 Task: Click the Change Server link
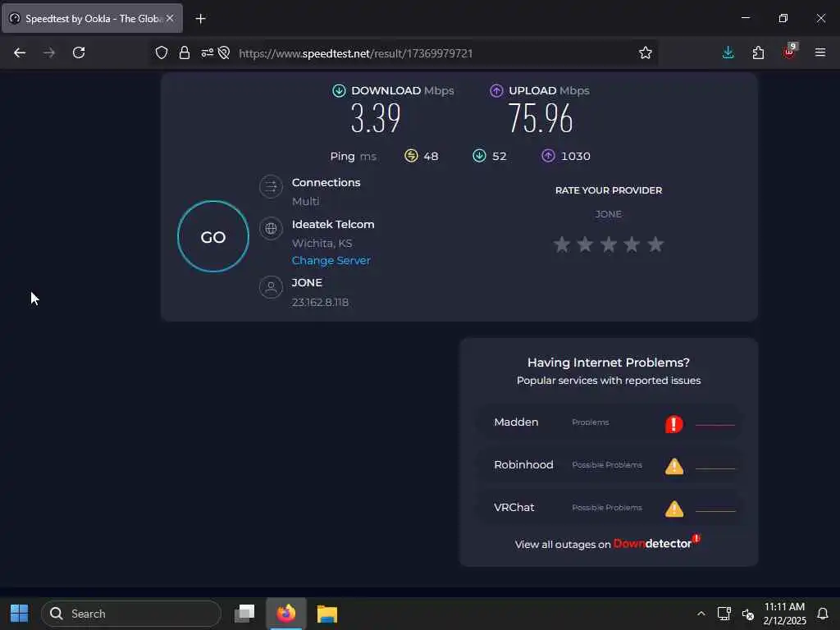click(331, 260)
